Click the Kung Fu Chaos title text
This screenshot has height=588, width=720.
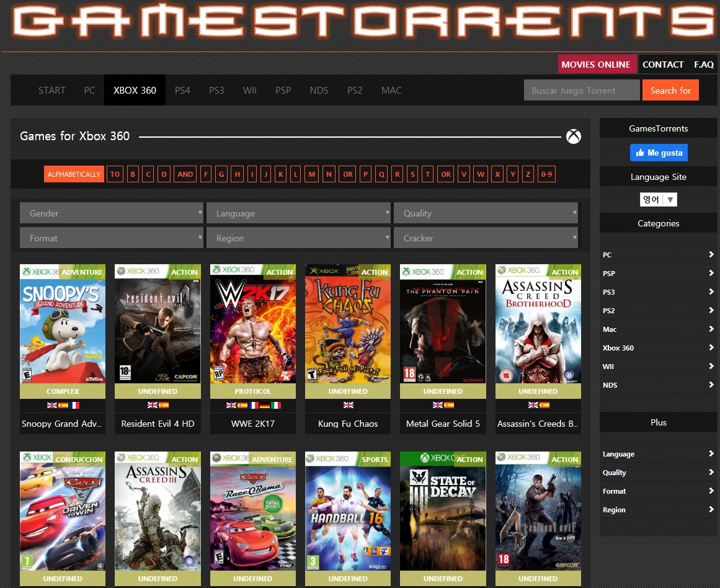348,424
